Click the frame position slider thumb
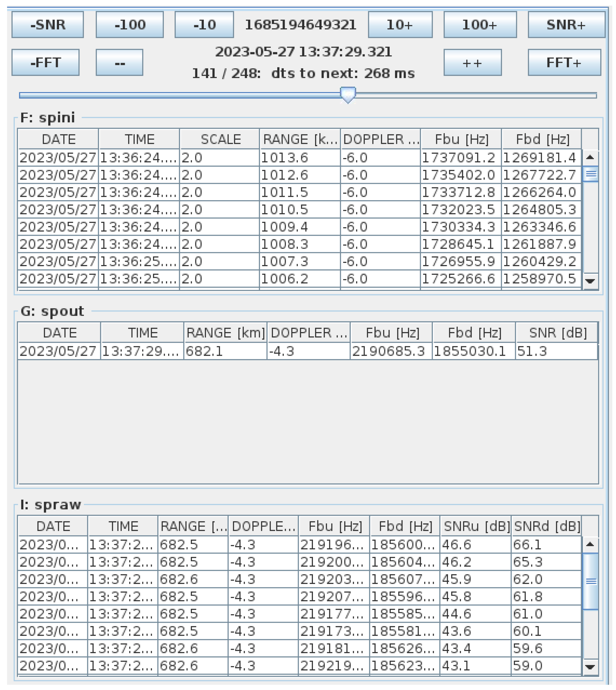 (348, 95)
